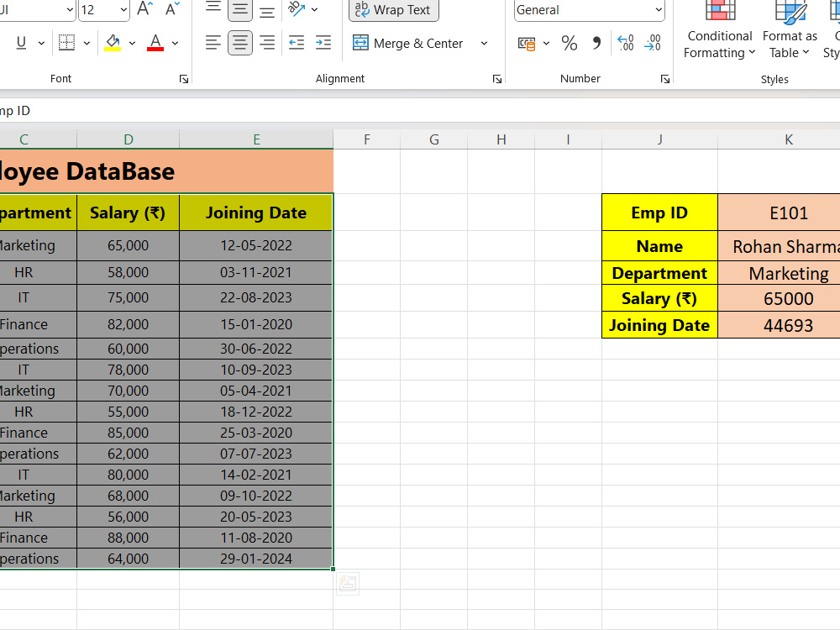Open Underline style dropdown arrow
The width and height of the screenshot is (840, 630).
pos(41,43)
